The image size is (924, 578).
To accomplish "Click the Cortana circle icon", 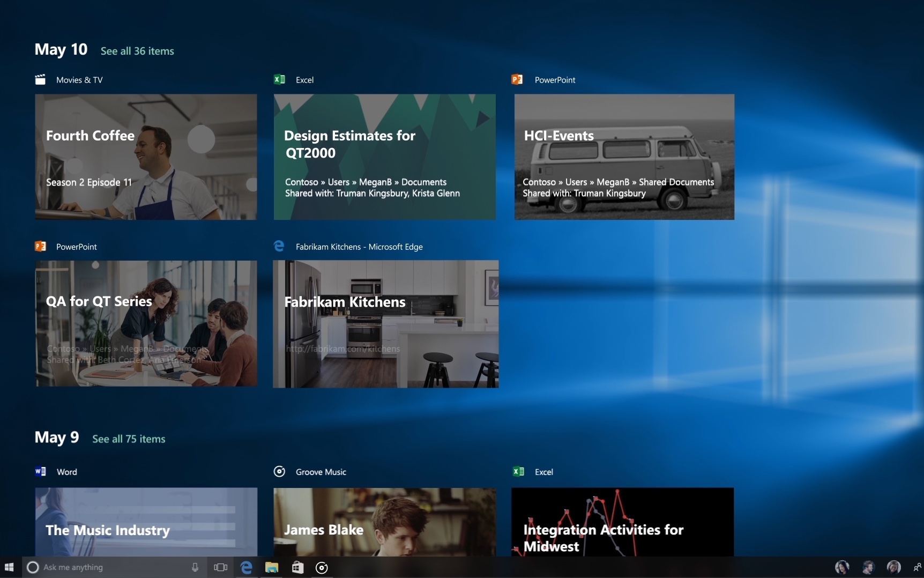I will pyautogui.click(x=33, y=567).
